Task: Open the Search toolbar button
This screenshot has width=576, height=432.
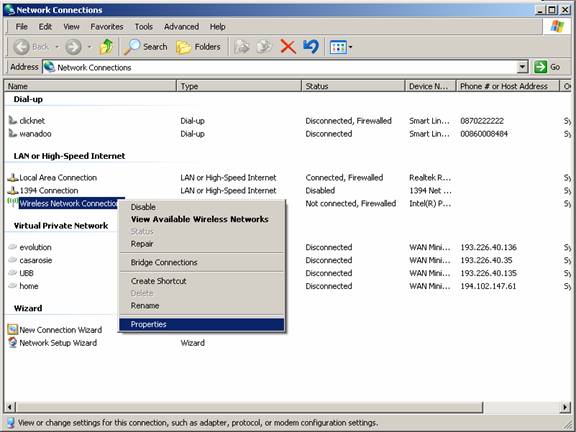Action: pyautogui.click(x=145, y=47)
